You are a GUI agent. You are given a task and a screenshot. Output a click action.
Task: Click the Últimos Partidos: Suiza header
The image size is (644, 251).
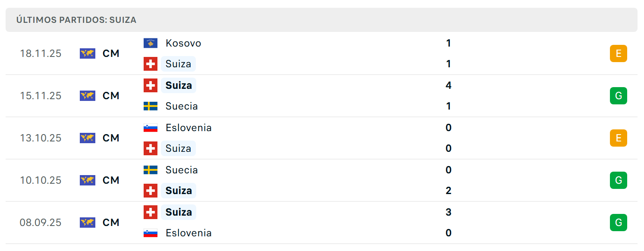pyautogui.click(x=76, y=20)
